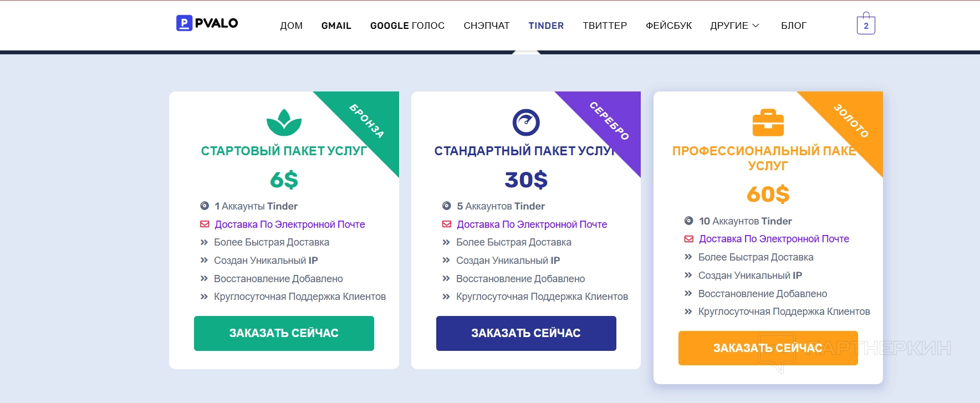
Task: Click the green leaf starter package icon
Action: click(x=284, y=123)
